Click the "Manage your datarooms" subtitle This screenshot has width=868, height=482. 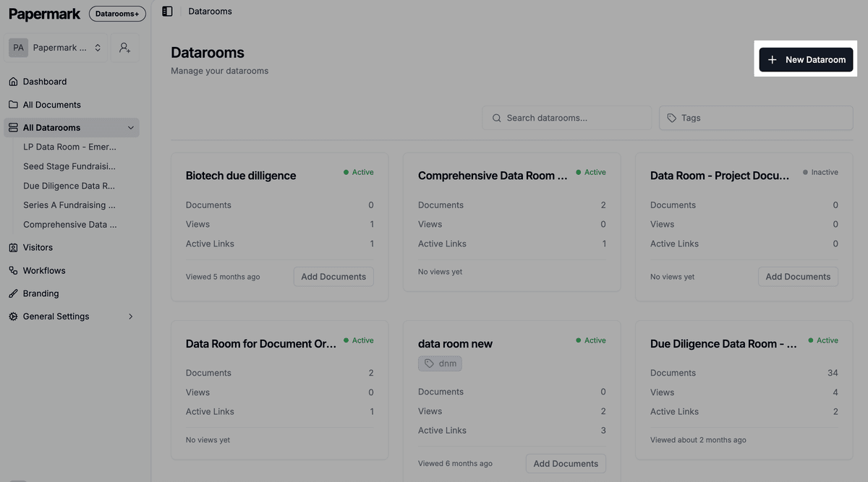[219, 71]
